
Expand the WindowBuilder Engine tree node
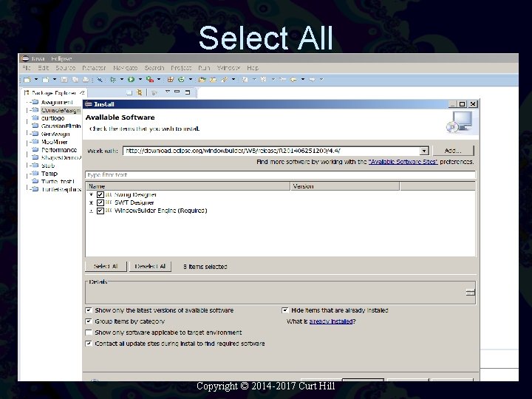pos(91,211)
